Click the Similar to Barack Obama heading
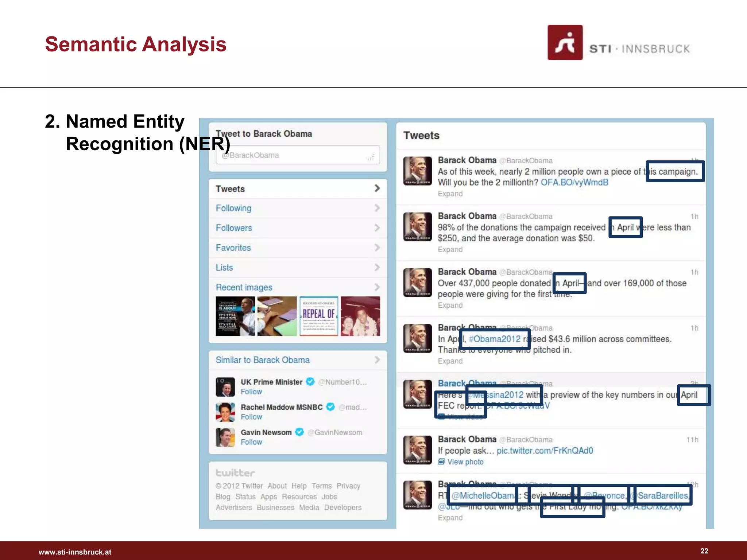The width and height of the screenshot is (747, 560). click(x=263, y=360)
